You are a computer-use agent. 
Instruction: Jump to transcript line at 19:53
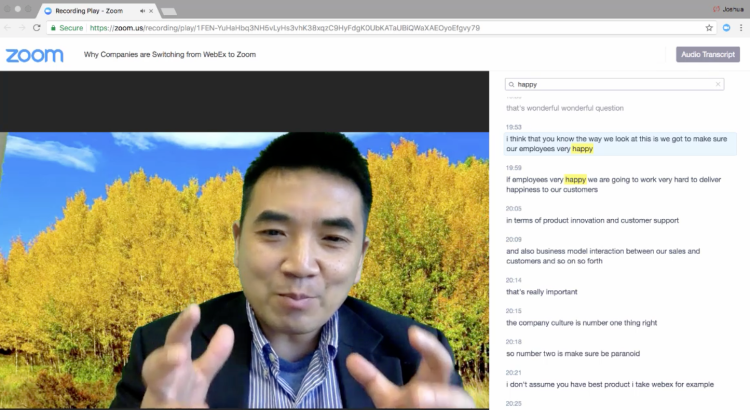(x=620, y=144)
